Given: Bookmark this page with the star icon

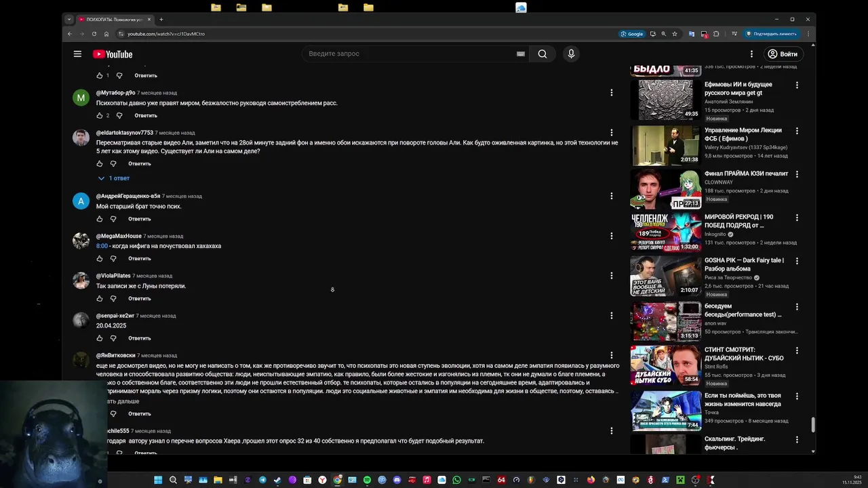Looking at the screenshot, I should click(675, 34).
